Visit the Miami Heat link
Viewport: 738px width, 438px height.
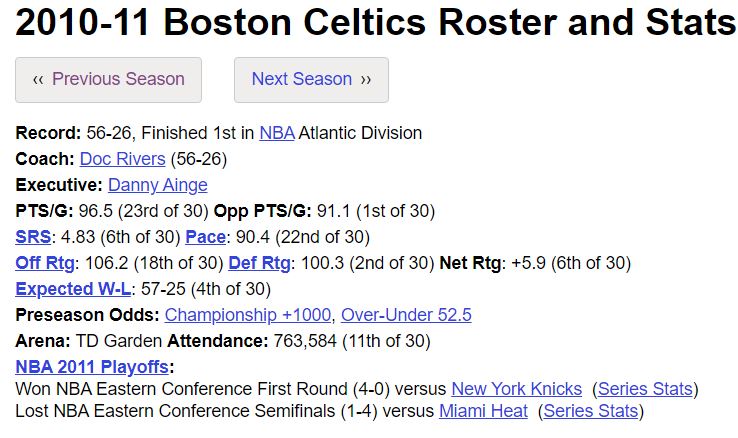[483, 411]
